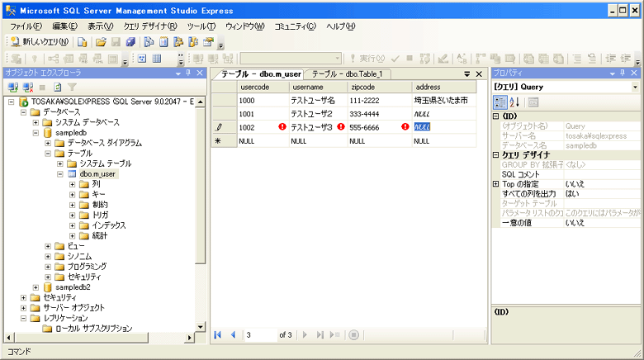
Task: Expand the インデックス folder
Action: [73, 225]
